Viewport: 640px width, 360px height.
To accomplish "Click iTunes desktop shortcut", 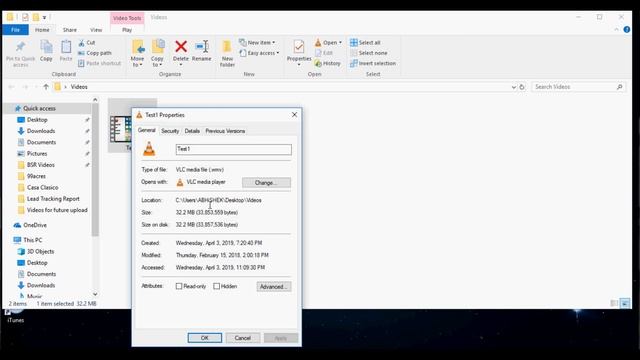I will [x=15, y=316].
